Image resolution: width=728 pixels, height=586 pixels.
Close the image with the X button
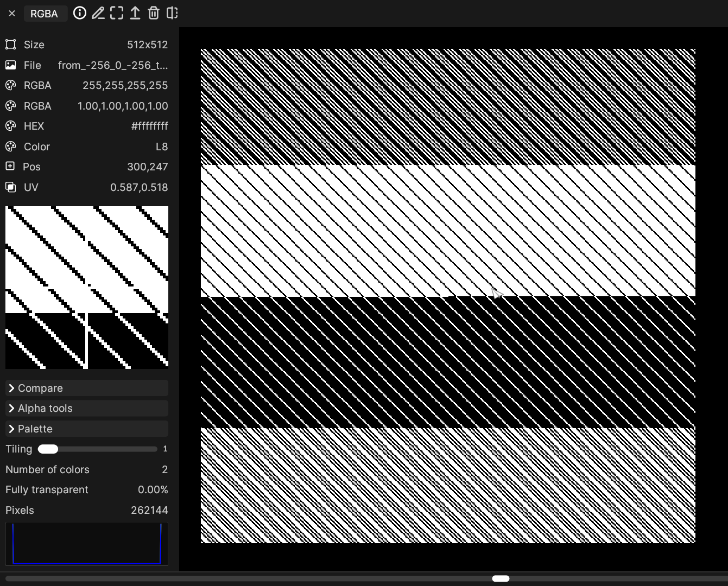pos(12,14)
